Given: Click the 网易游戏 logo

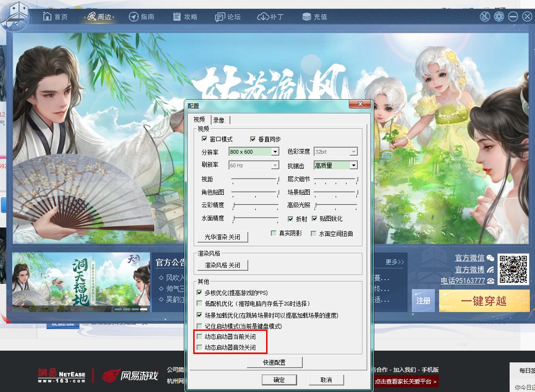Looking at the screenshot, I should [130, 376].
